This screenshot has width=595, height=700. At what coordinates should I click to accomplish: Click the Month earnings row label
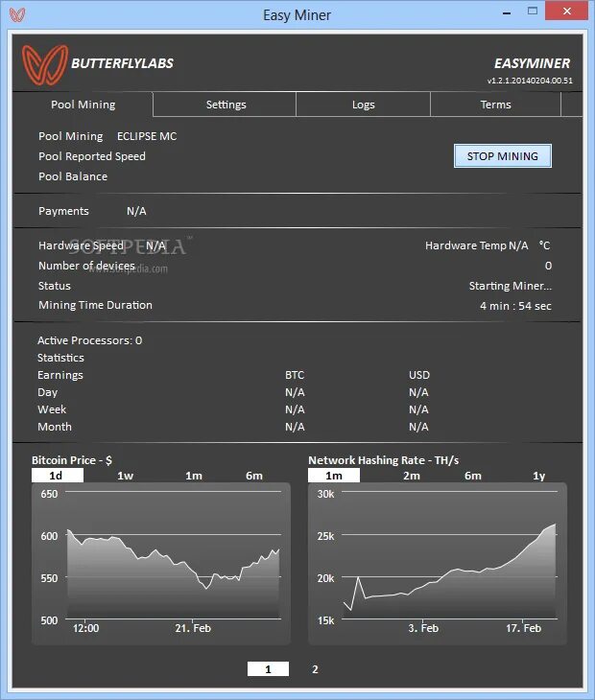tap(55, 427)
